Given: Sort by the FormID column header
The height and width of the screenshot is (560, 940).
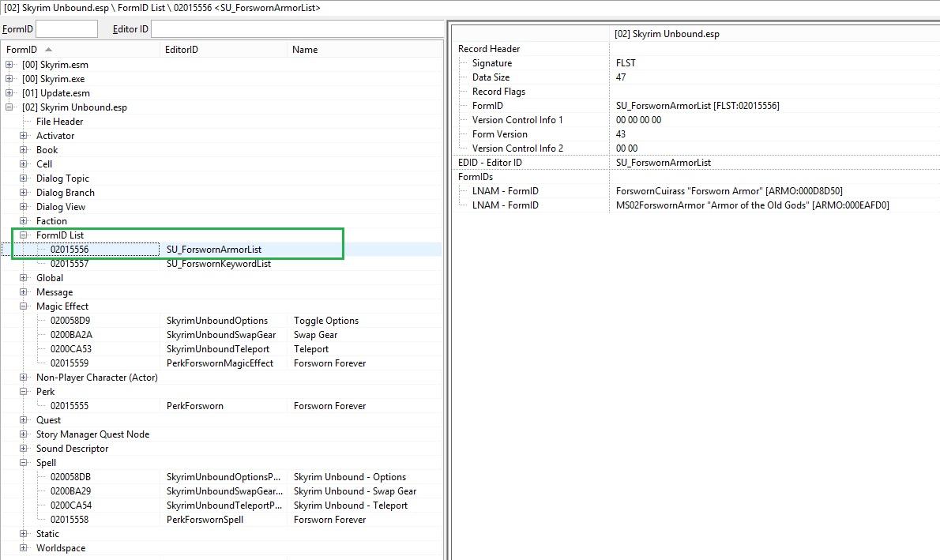Looking at the screenshot, I should tap(81, 50).
